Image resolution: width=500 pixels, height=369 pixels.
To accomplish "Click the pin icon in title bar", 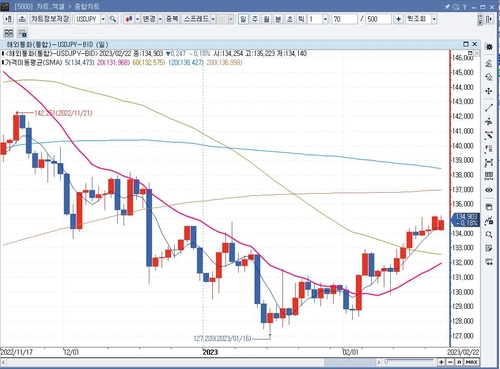I will coord(447,6).
